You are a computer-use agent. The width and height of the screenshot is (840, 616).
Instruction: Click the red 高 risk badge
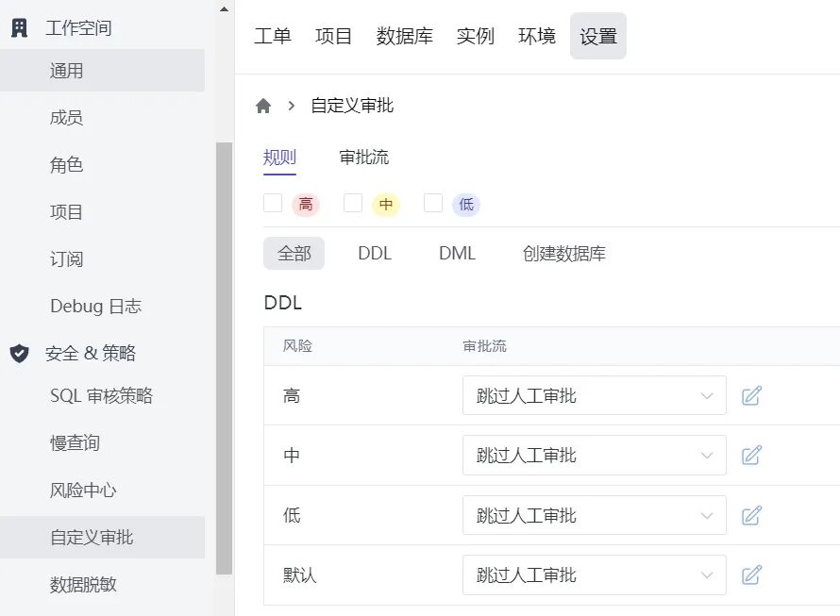point(306,204)
